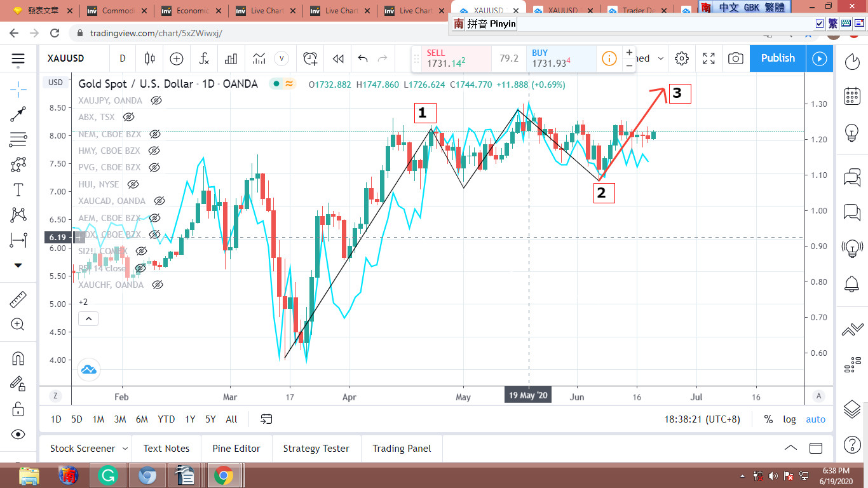Open the go to date picker
The height and width of the screenshot is (488, 868).
click(266, 419)
